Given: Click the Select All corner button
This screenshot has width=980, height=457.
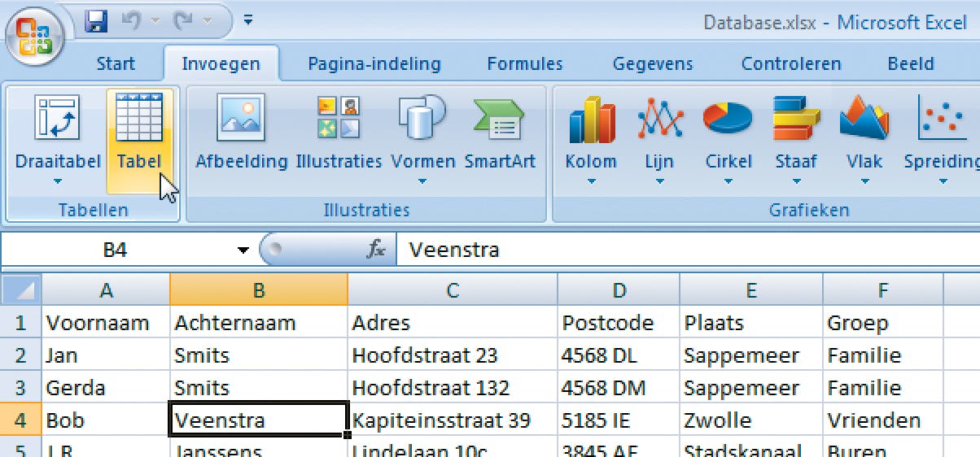Looking at the screenshot, I should pos(22,290).
